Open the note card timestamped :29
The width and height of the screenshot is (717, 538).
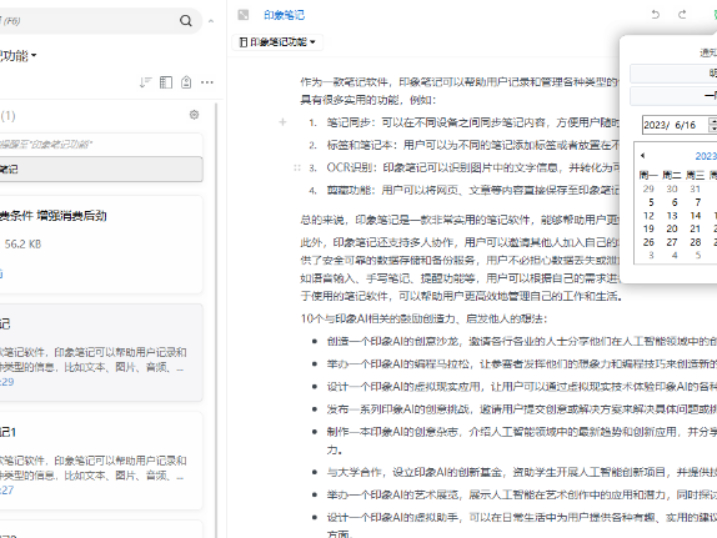click(101, 352)
